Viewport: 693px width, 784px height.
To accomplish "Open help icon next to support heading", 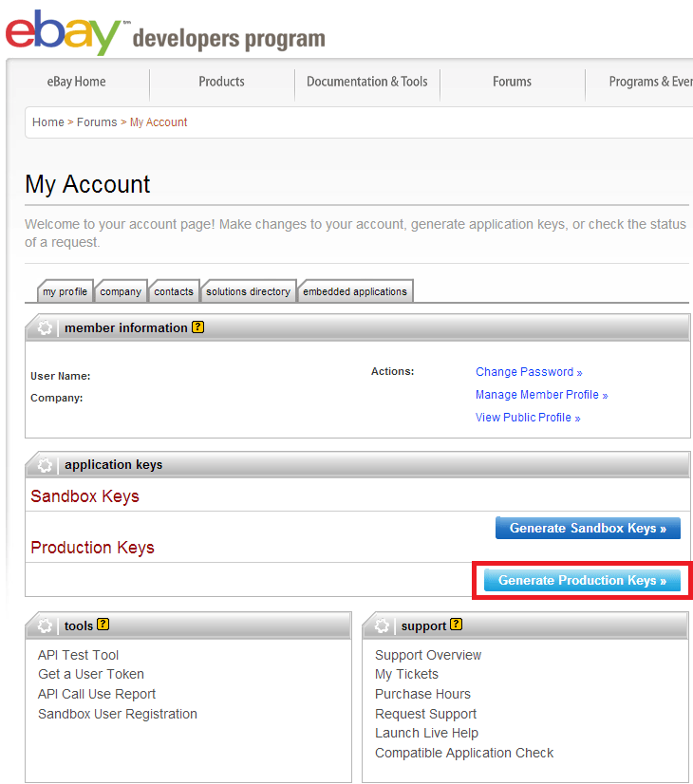I will pyautogui.click(x=456, y=624).
